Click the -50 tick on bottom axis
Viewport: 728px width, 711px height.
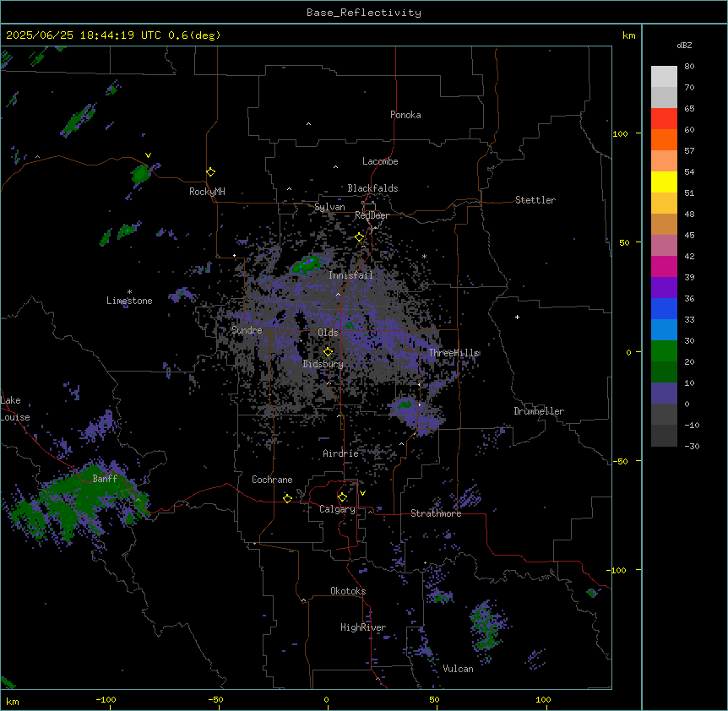coord(215,699)
